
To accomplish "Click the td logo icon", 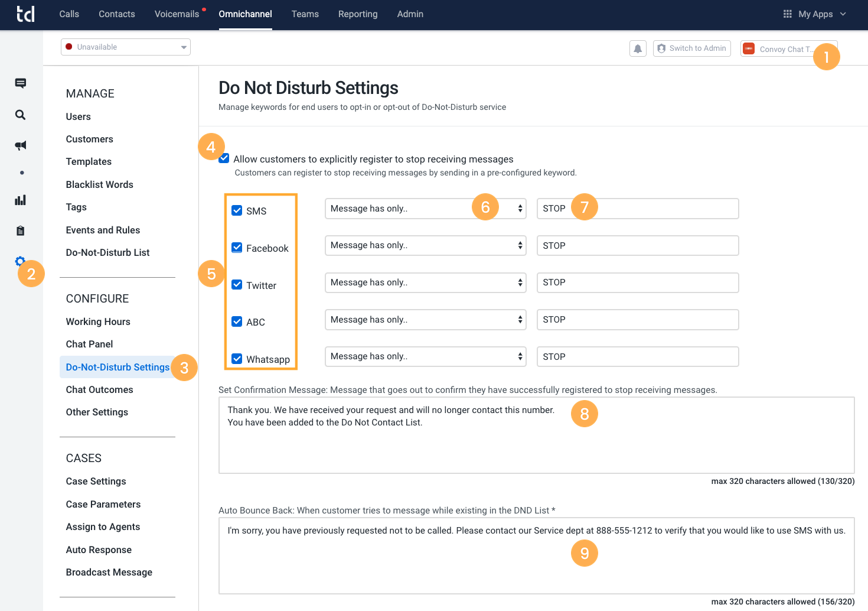I will tap(25, 14).
